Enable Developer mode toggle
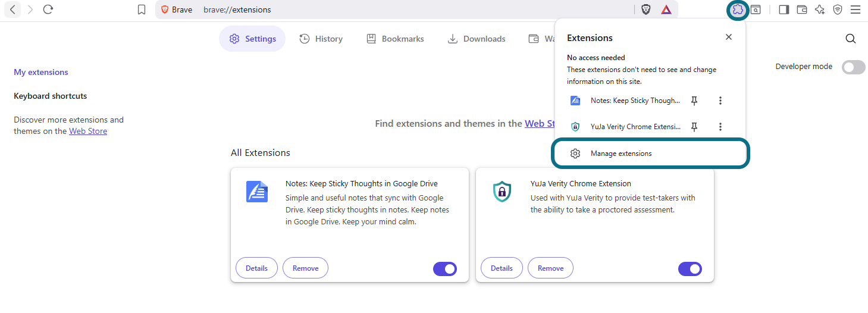The height and width of the screenshot is (313, 868). (x=854, y=67)
